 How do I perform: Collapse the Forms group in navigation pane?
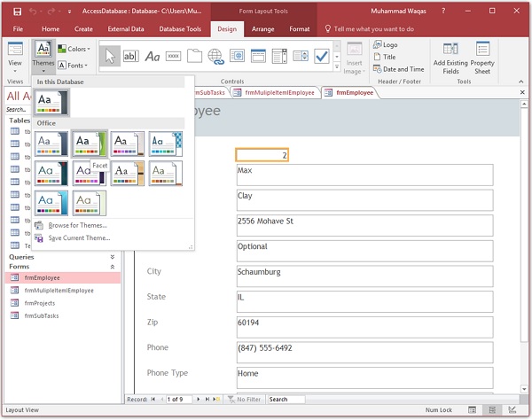[x=112, y=266]
